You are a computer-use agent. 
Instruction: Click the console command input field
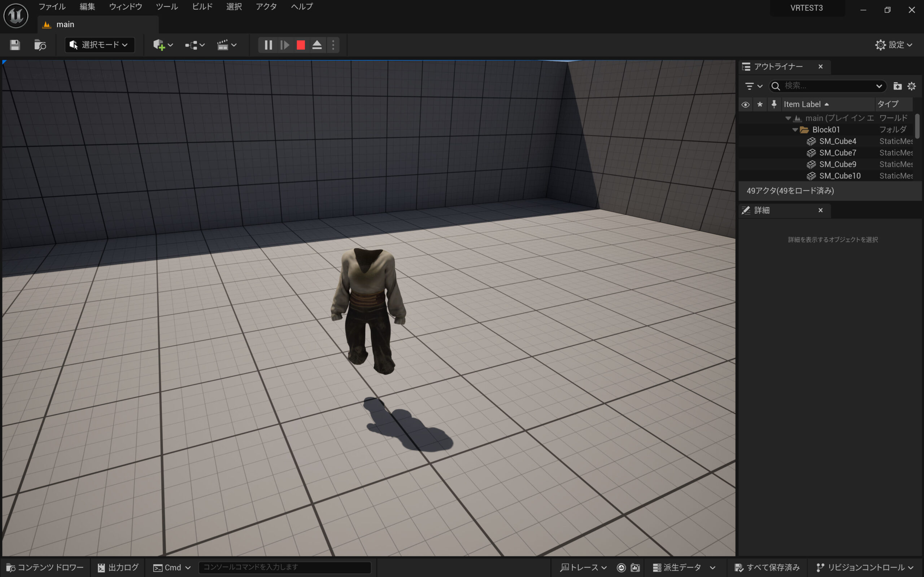[x=284, y=568]
